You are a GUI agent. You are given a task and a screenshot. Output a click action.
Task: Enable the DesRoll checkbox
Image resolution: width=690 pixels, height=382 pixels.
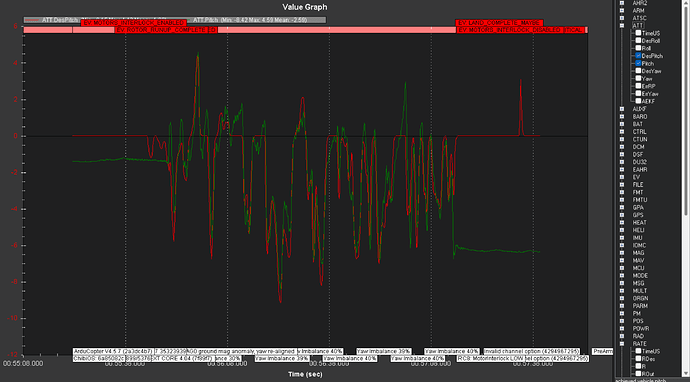click(x=638, y=40)
